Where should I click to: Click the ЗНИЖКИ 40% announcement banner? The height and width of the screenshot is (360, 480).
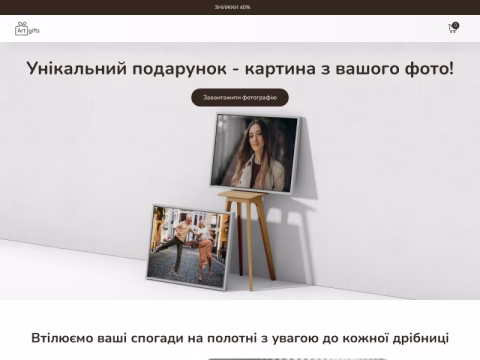click(232, 7)
